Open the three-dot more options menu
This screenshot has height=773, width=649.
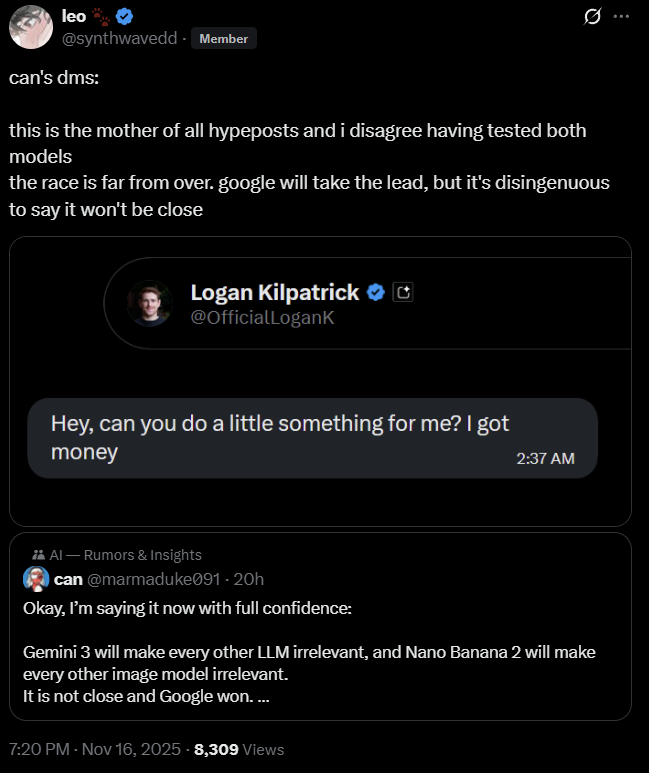coord(622,16)
